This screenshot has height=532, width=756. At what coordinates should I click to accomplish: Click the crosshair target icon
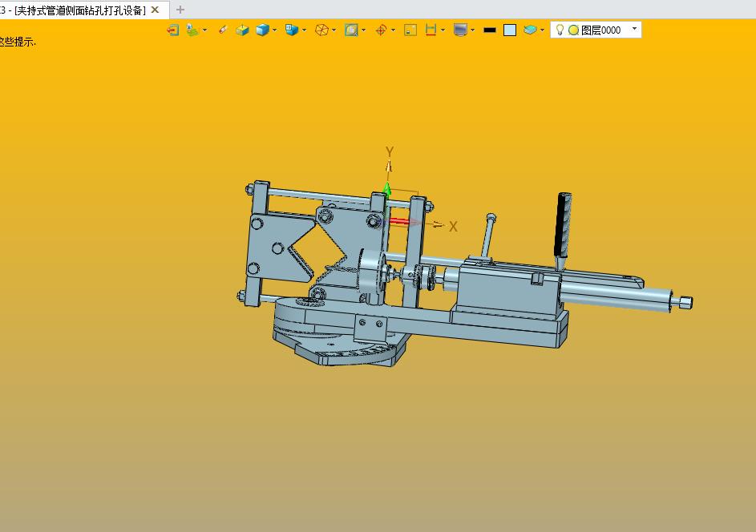pyautogui.click(x=381, y=30)
